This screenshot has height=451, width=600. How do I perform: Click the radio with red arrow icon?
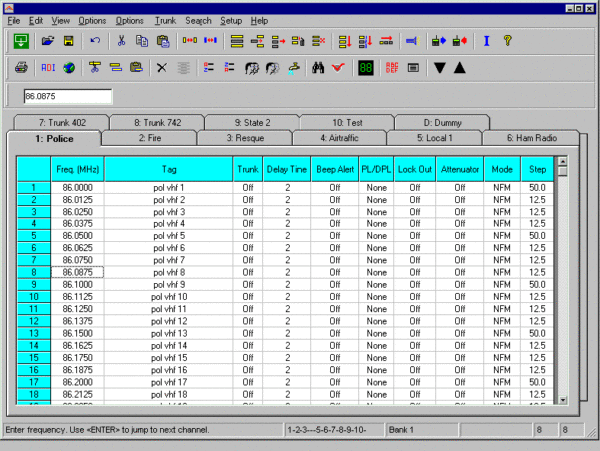tap(460, 41)
